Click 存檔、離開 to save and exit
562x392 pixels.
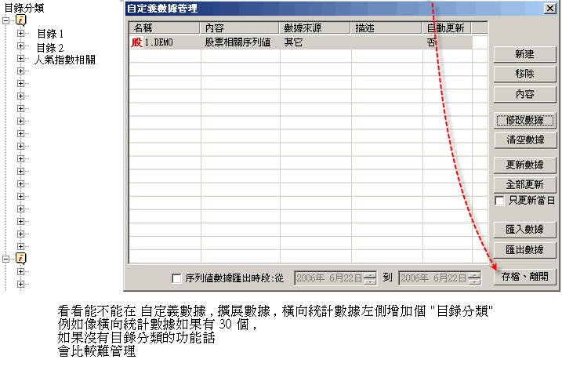524,277
